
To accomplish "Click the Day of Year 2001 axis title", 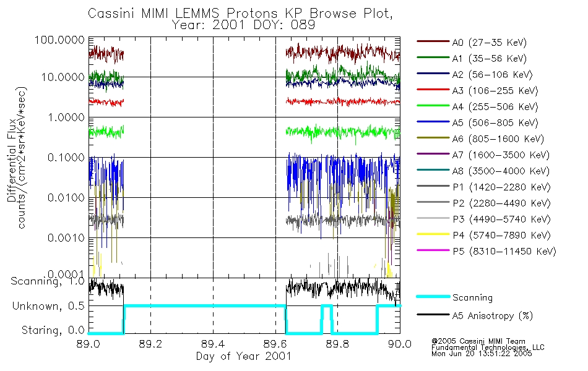I will pyautogui.click(x=243, y=356).
